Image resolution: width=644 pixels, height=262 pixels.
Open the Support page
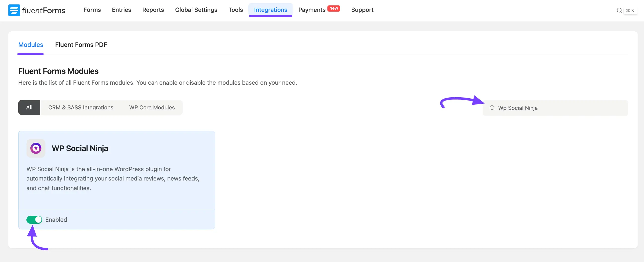coord(362,10)
